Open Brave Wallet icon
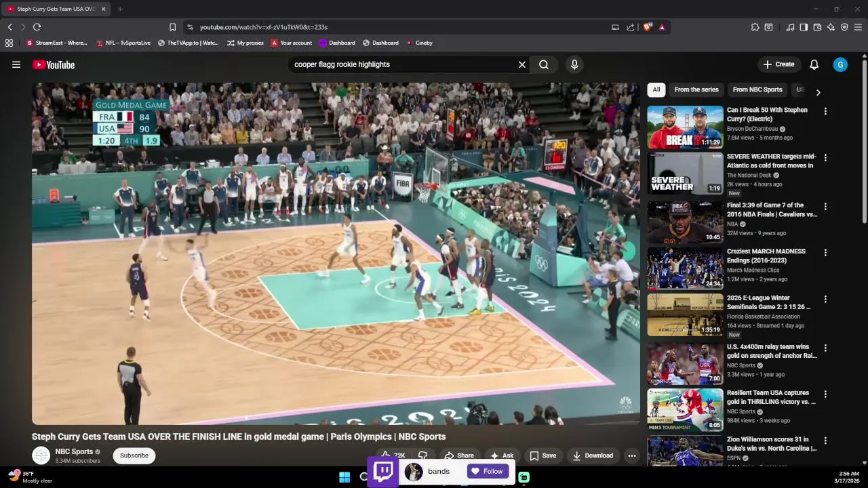Screen dimensions: 868x488 (817, 27)
